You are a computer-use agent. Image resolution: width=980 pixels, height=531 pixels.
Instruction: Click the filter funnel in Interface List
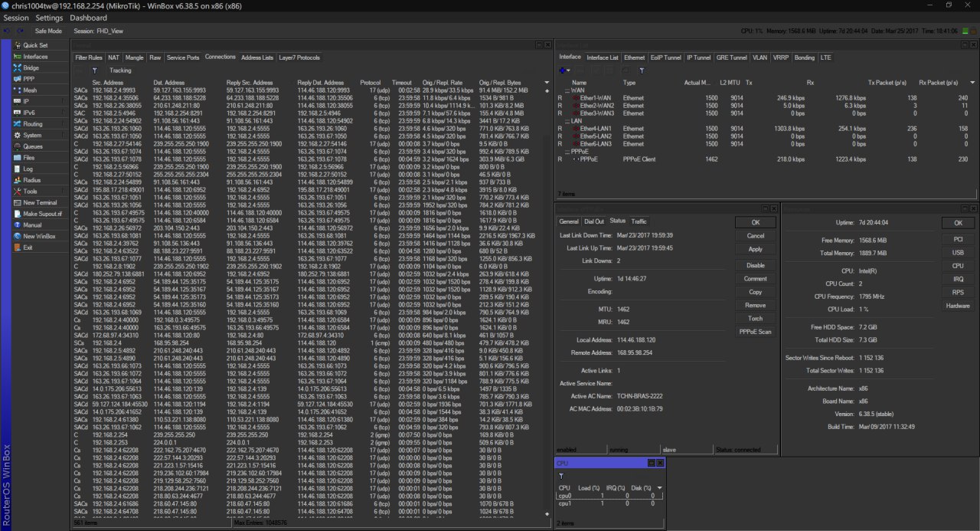pyautogui.click(x=642, y=70)
